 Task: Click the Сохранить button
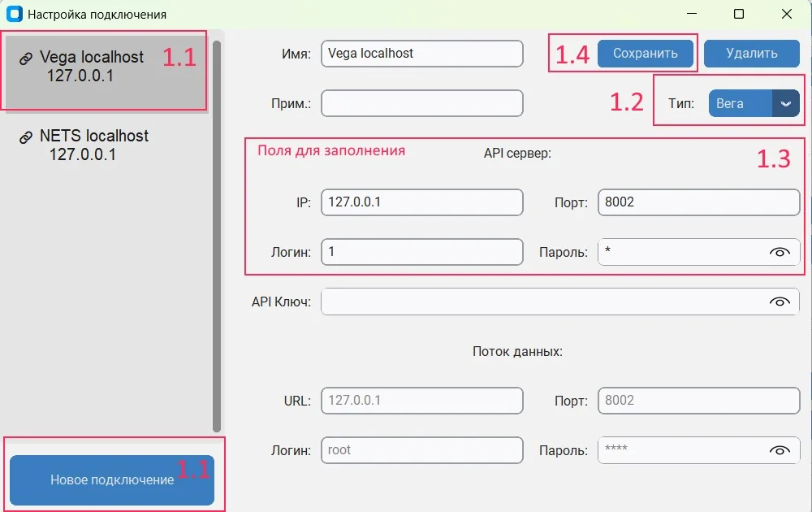click(x=646, y=53)
